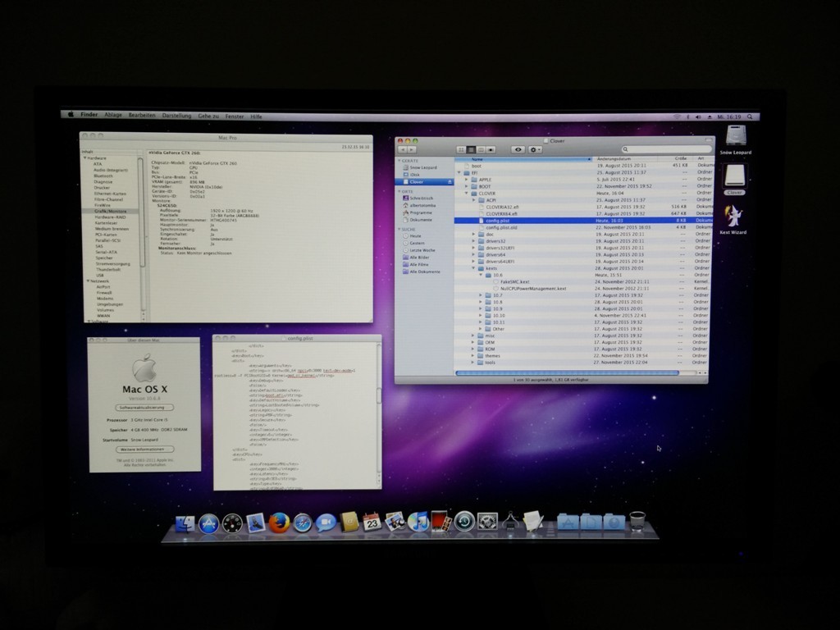Select FakeSMC.kext file row
The image size is (840, 630).
584,282
